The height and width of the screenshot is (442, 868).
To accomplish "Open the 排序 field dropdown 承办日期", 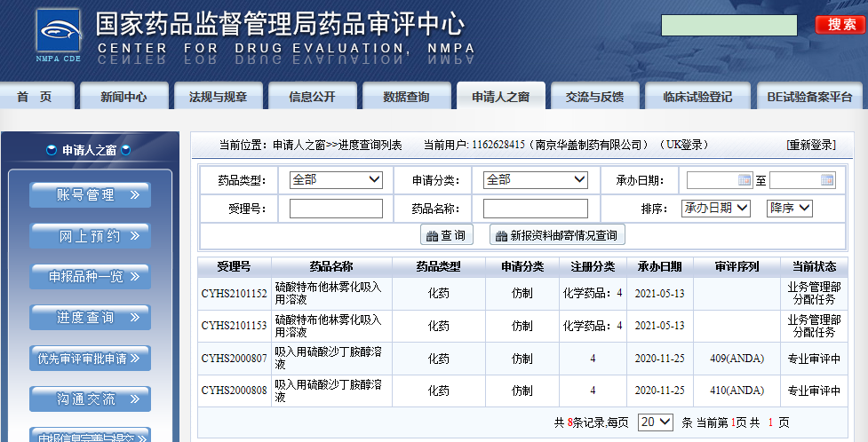I will coord(716,208).
